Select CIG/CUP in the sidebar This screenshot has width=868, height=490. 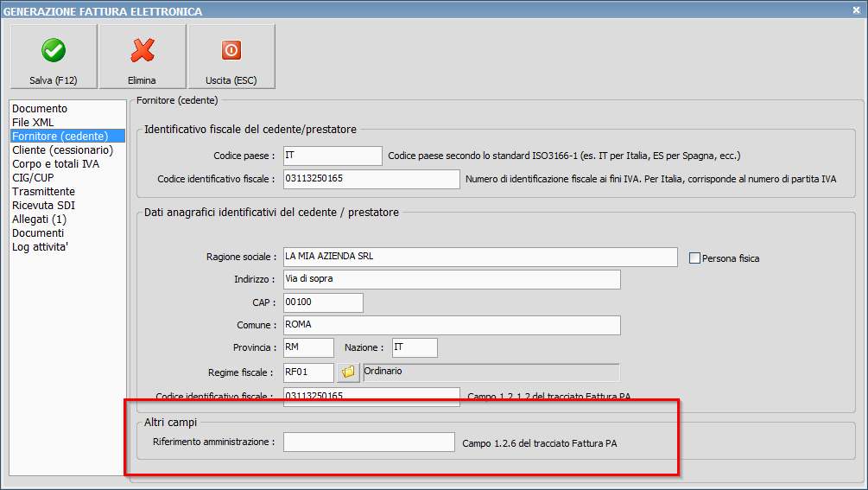[33, 178]
